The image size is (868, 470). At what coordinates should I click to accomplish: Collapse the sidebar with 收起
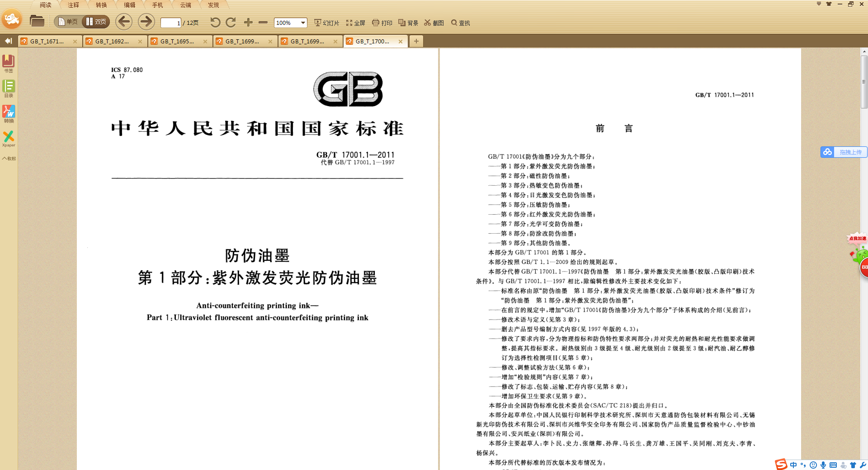pyautogui.click(x=9, y=159)
